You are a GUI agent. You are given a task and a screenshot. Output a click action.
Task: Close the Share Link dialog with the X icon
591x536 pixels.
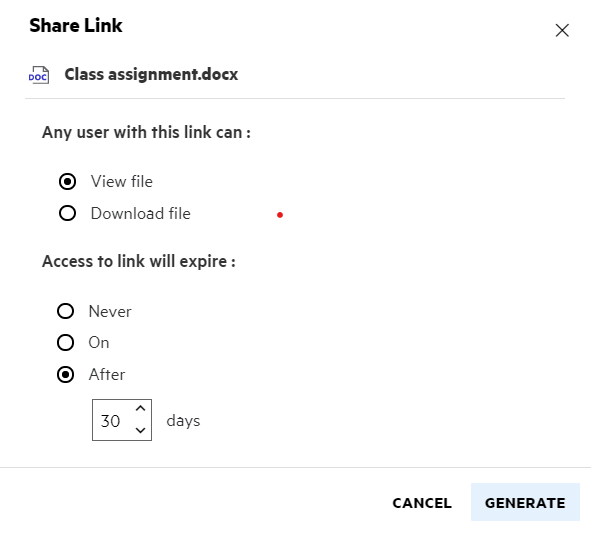[562, 31]
